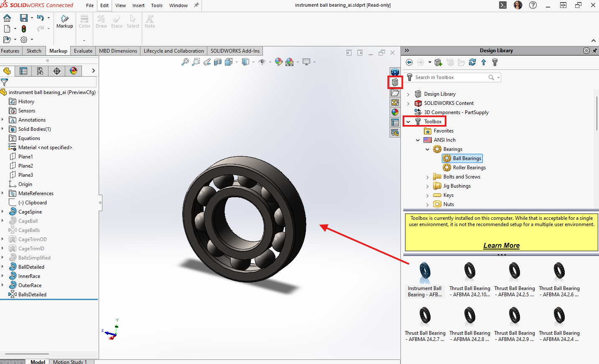Collapse the Bearings folder
This screenshot has height=364, width=599.
(427, 149)
